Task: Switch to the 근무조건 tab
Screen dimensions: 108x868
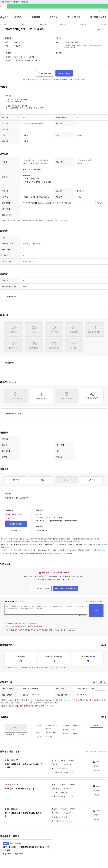Action: [x=23, y=24]
